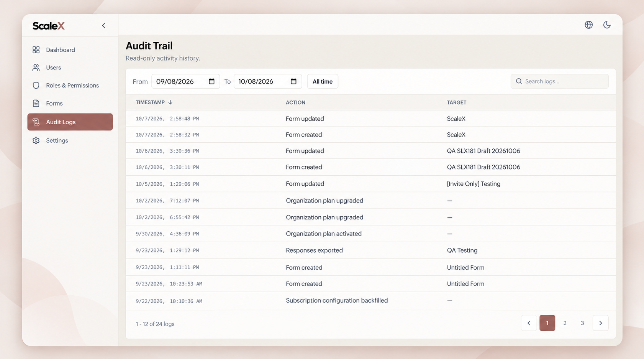
Task: Click QA SLX181 Draft target on Form updated row
Action: click(x=483, y=151)
